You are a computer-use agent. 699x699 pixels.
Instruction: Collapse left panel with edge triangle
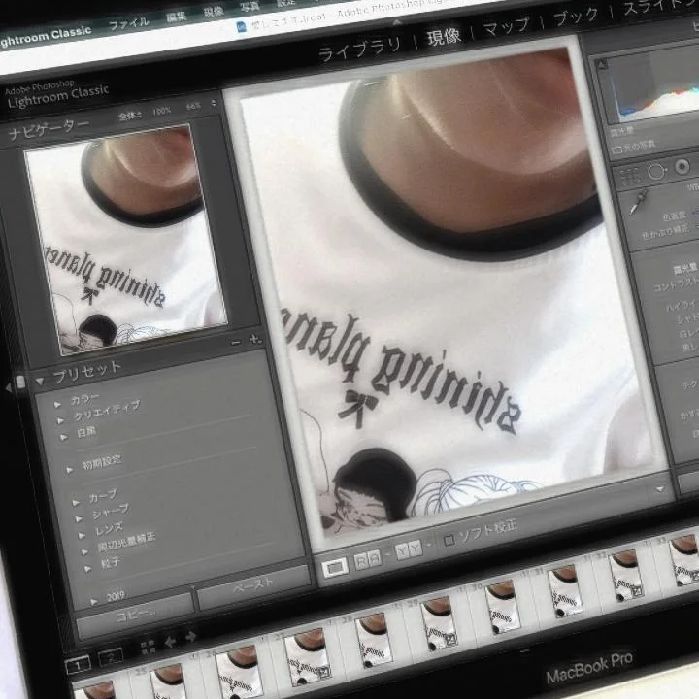pyautogui.click(x=8, y=388)
